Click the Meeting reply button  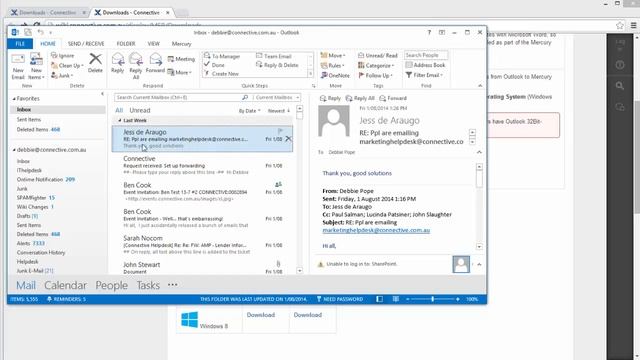[x=181, y=59]
